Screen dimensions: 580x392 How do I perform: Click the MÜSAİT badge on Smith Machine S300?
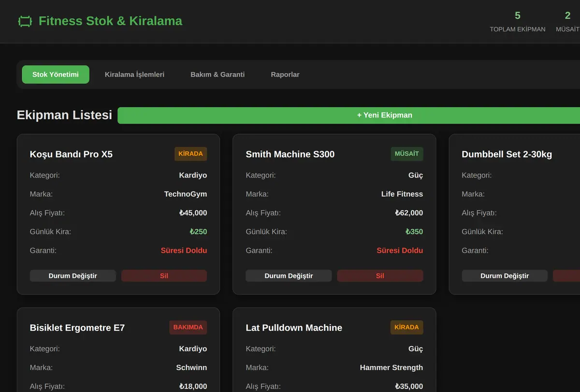407,154
